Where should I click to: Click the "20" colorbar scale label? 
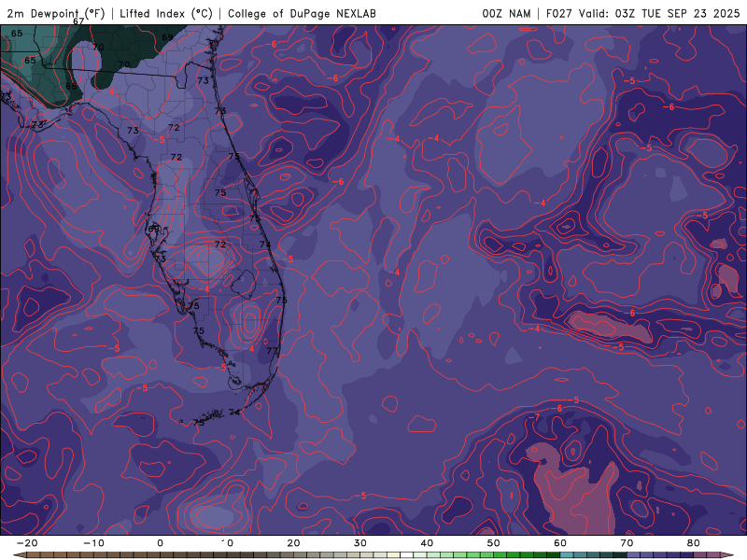coord(293,543)
